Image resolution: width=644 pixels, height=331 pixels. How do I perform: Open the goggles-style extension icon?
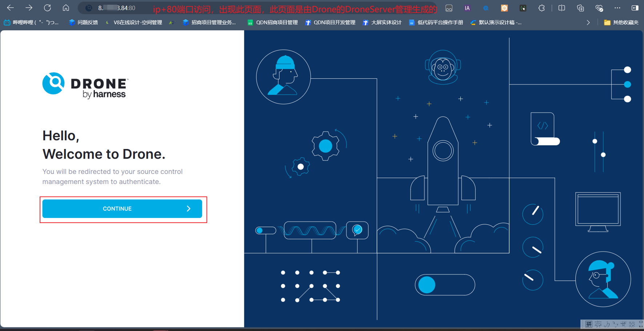click(x=449, y=8)
